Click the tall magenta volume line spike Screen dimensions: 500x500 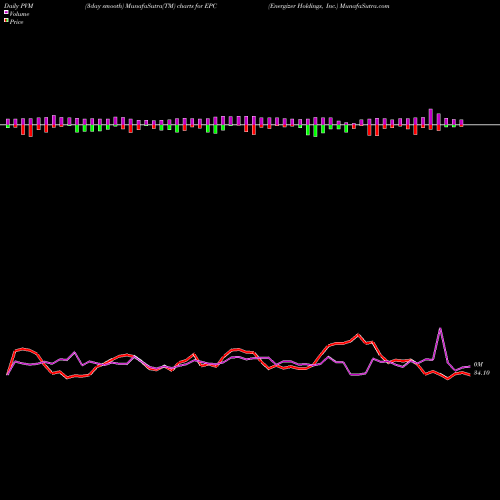440,329
